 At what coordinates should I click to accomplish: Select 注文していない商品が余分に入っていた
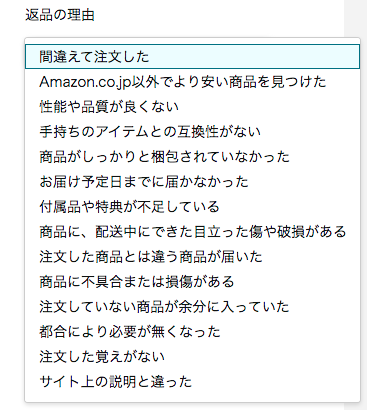point(192,307)
